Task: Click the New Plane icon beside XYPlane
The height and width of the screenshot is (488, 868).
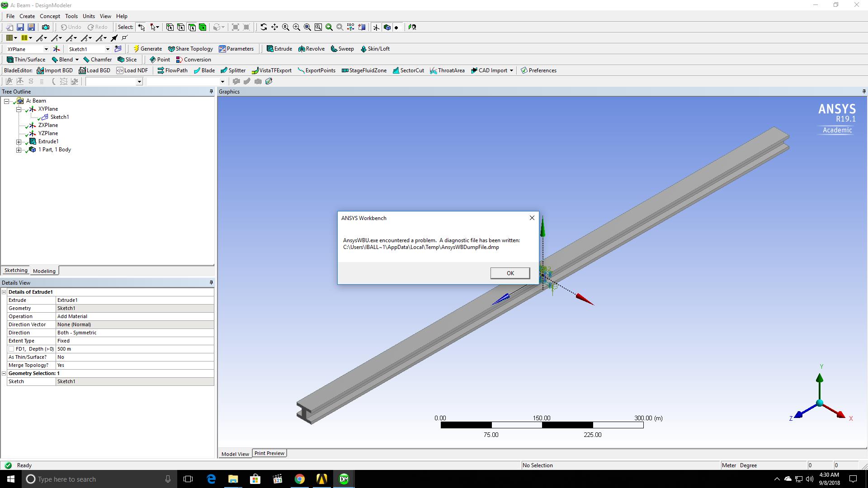Action: click(x=57, y=49)
